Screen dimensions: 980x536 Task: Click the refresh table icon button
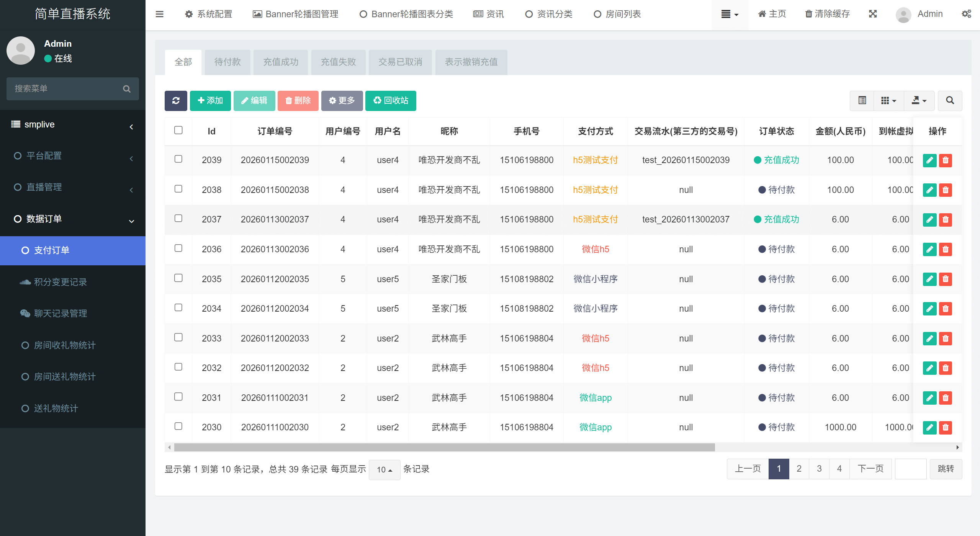176,101
